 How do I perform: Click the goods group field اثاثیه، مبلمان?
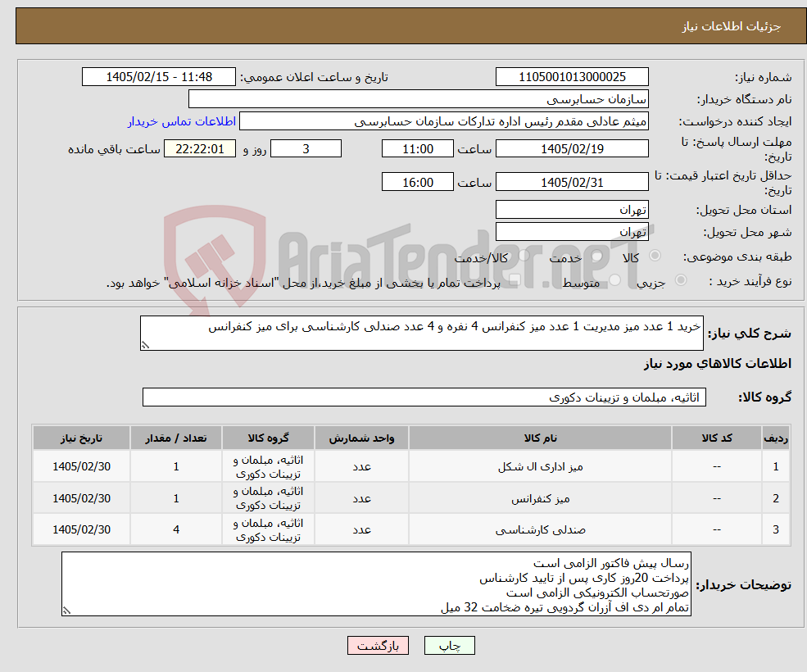pyautogui.click(x=424, y=397)
